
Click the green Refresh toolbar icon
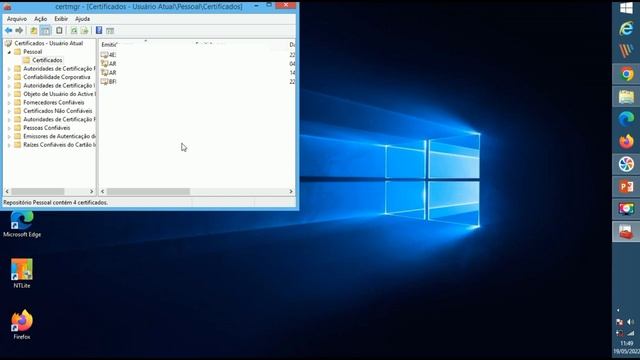[74, 31]
